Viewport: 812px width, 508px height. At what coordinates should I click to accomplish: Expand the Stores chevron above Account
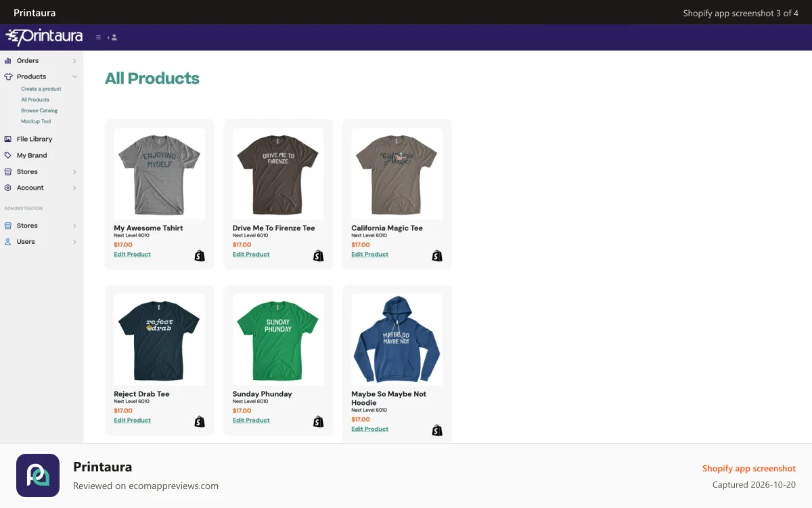[74, 172]
